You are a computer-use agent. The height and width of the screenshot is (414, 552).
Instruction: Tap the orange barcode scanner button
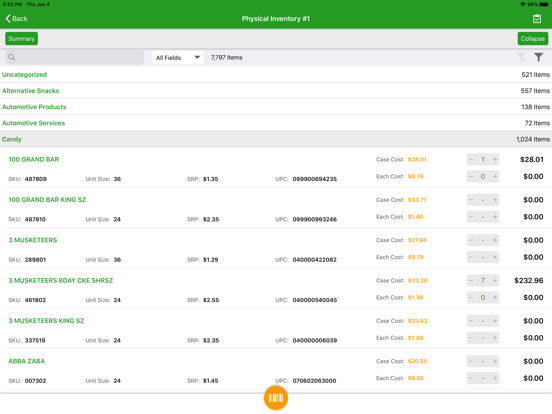pos(276,398)
